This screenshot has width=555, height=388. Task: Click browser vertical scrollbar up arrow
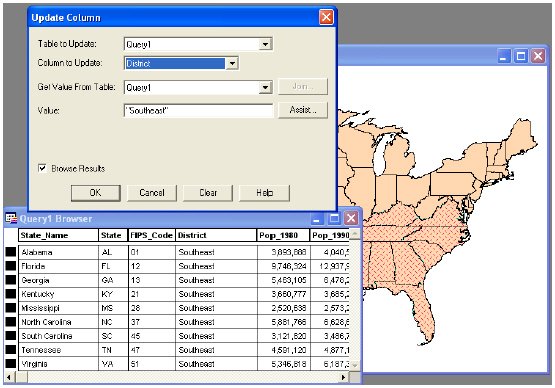pyautogui.click(x=355, y=234)
